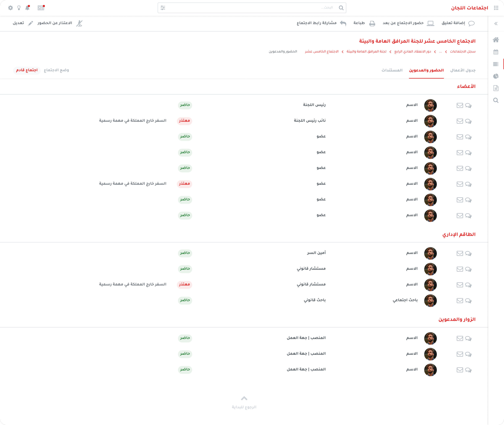
Task: Click the sidebar document icon
Action: 496,88
